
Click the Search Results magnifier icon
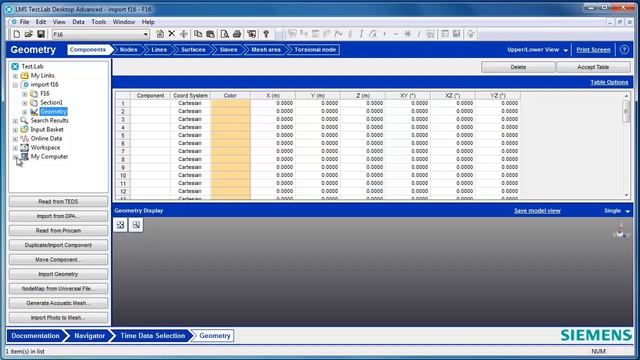(24, 120)
